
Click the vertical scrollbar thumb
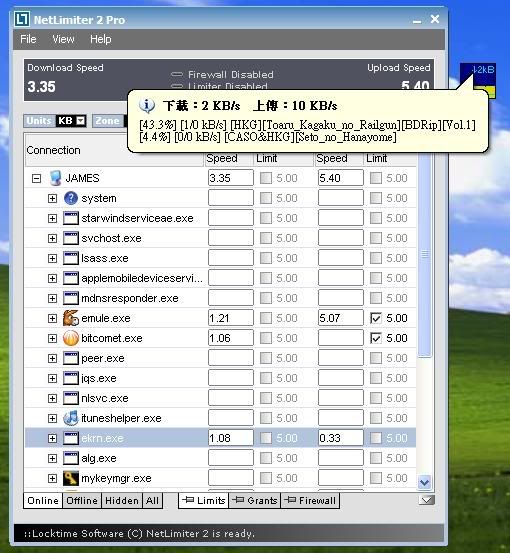[x=425, y=256]
